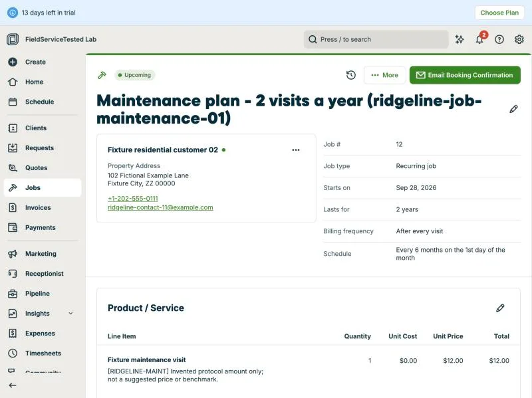532x398 pixels.
Task: View job history clock icon
Action: coord(351,75)
